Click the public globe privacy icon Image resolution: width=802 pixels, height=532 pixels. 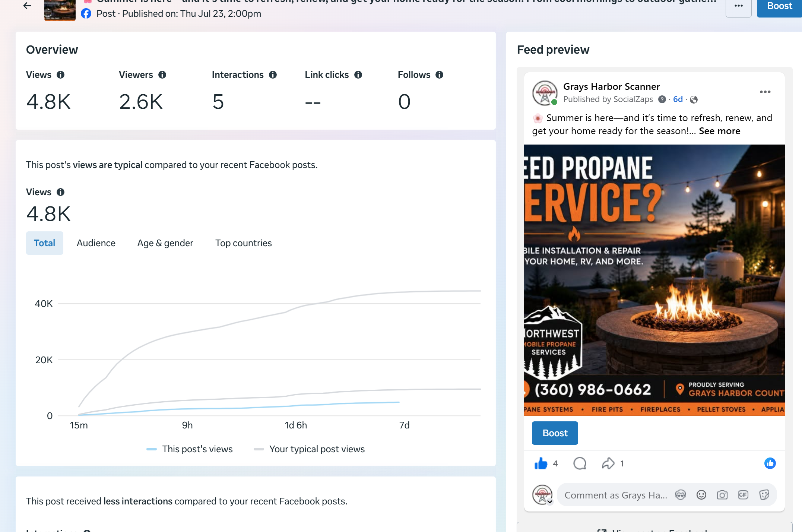[x=694, y=100]
